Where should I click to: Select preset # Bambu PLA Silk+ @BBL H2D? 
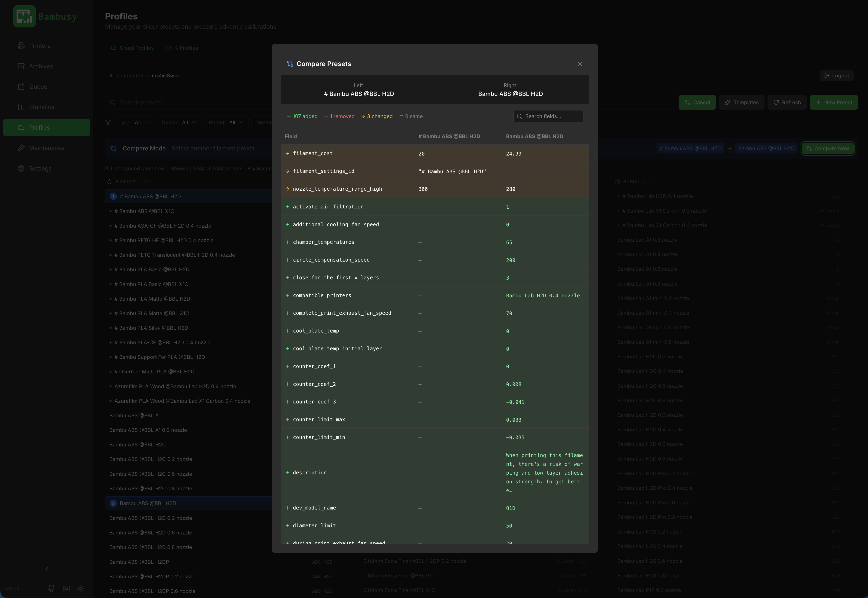point(151,328)
